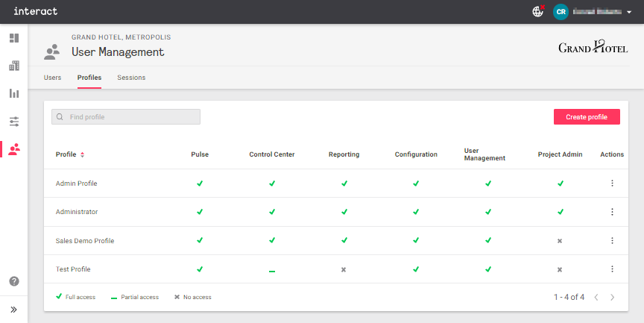Switch to the Users tab
Screen dimensions: 644x323
coord(52,78)
